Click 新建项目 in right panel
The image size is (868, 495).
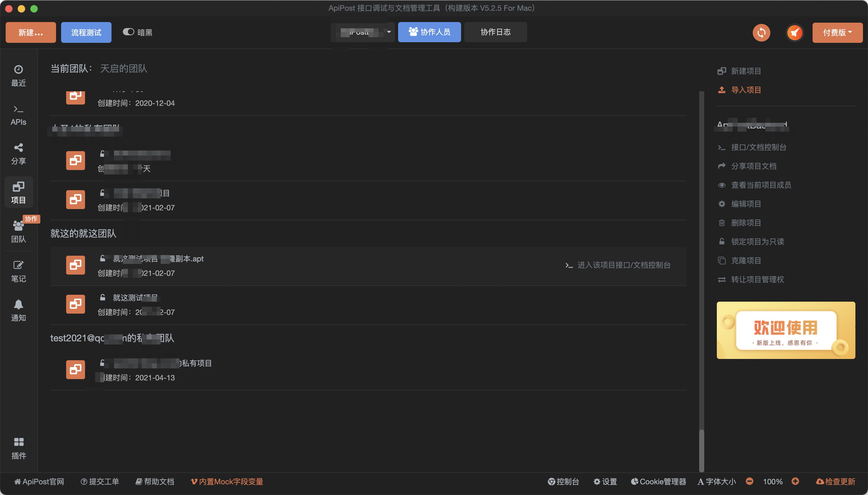coord(739,71)
